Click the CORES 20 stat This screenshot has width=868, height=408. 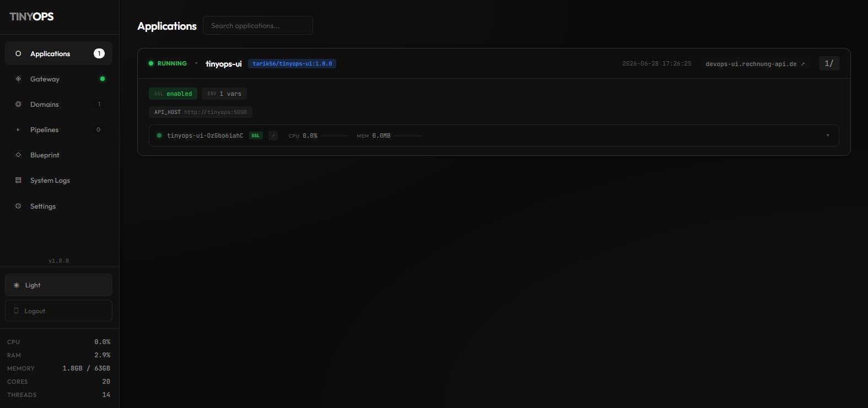(58, 382)
